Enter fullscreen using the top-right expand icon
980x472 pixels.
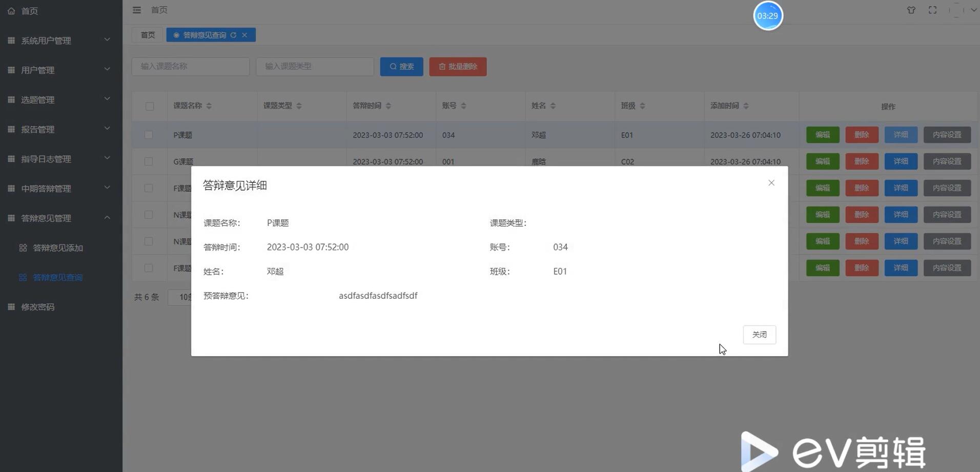point(932,10)
